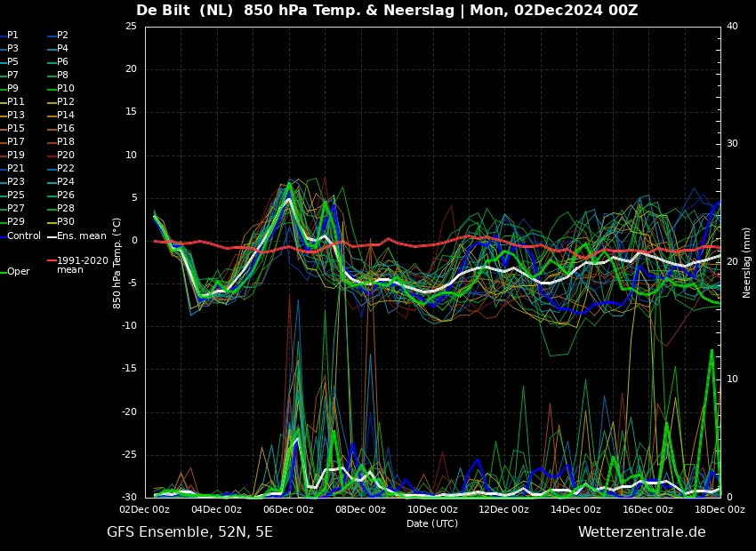Click the 850 hPa Temp. axis label
The height and width of the screenshot is (551, 756).
[x=117, y=263]
